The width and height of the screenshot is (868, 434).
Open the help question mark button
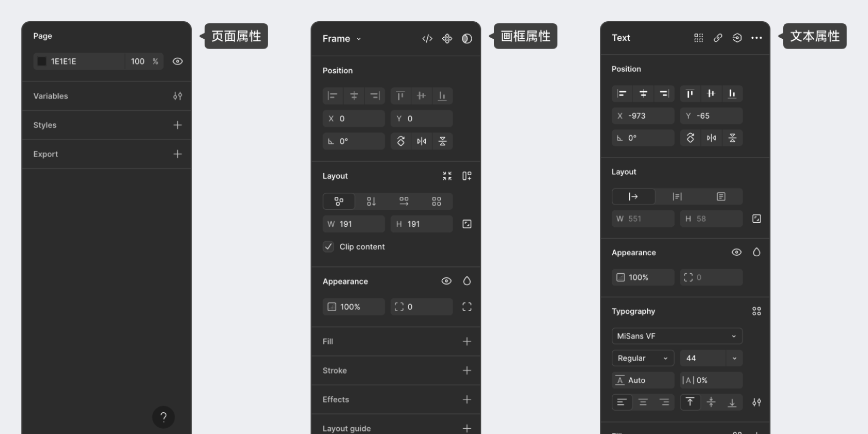[163, 417]
